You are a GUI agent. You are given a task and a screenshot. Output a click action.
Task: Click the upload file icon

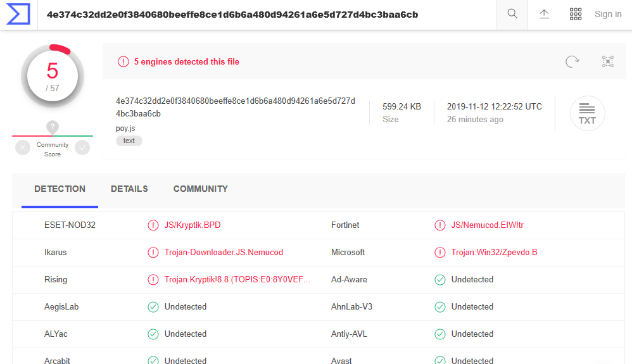[544, 14]
